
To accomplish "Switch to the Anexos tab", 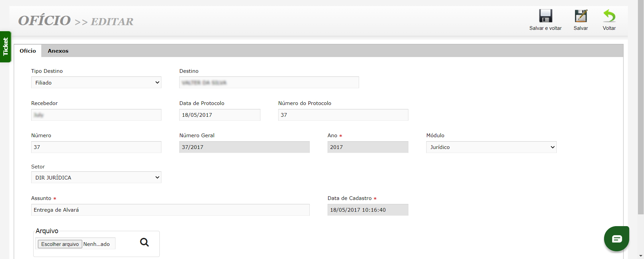I will (58, 51).
